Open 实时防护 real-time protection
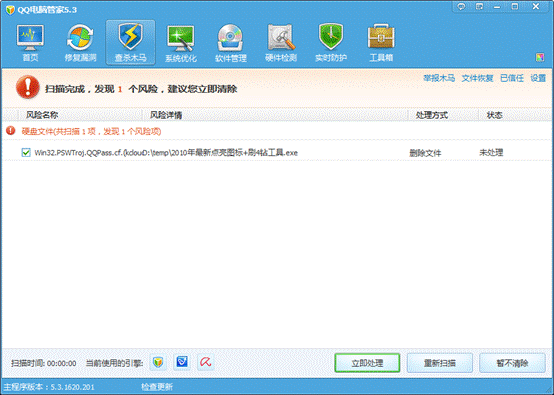 [331, 43]
